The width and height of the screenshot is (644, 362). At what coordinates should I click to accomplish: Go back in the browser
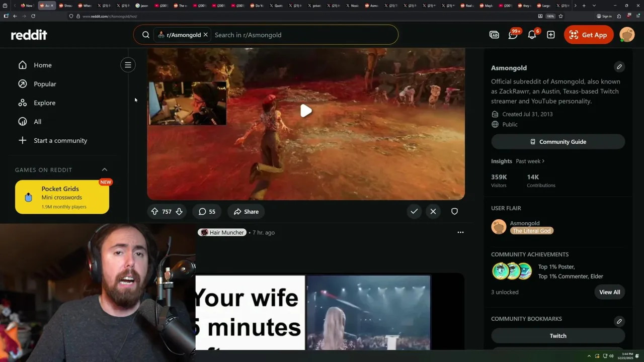click(x=15, y=16)
